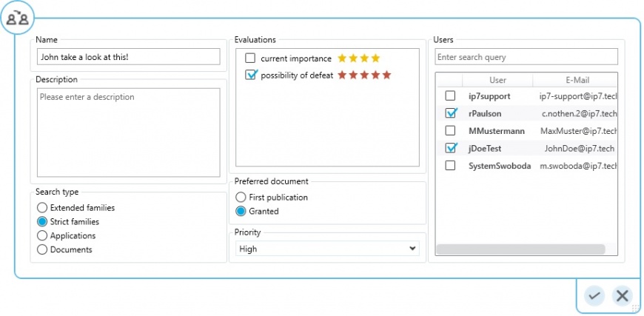Click the c.nothen.2@ip7.tech email cell
This screenshot has height=316, width=644.
point(579,114)
